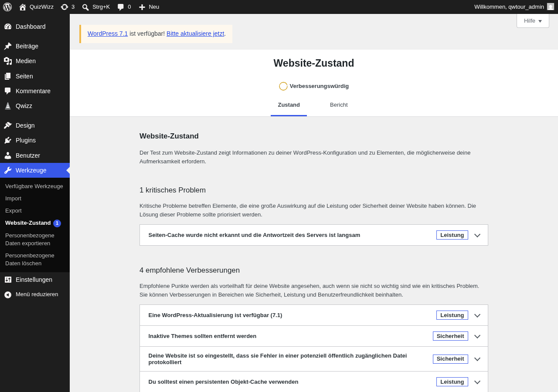The image size is (558, 392).
Task: Click the '1 kritisches Problem' heading
Action: 173,190
